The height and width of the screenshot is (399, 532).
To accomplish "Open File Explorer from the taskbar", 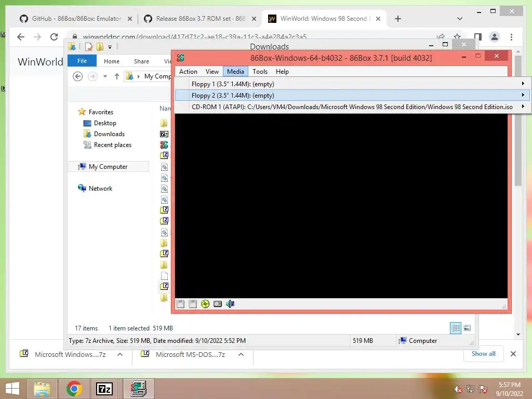I will [x=42, y=389].
